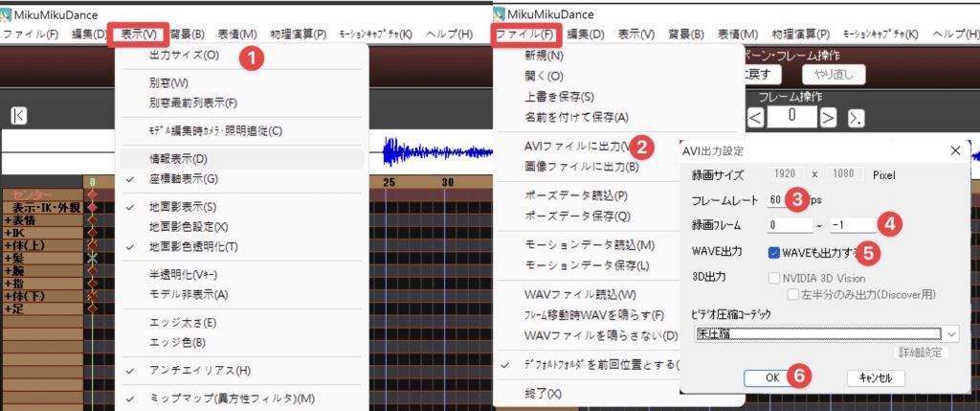Open 編集(D) menu in the right window
Screen dimensions: 980x411
(586, 34)
